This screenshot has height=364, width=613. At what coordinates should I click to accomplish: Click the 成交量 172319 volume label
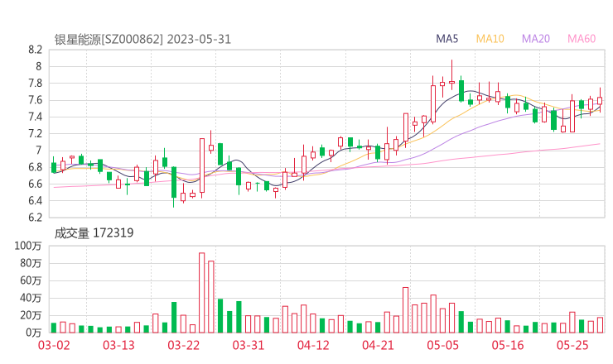pyautogui.click(x=94, y=233)
